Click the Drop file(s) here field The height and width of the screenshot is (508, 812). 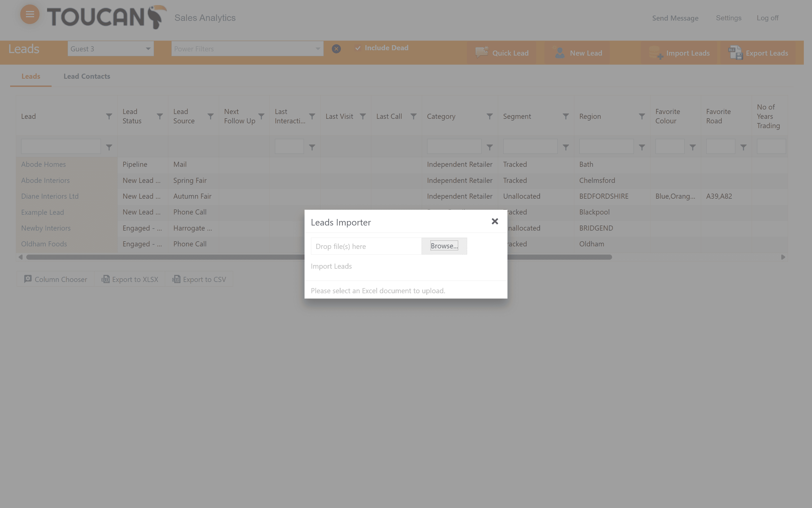(x=366, y=246)
